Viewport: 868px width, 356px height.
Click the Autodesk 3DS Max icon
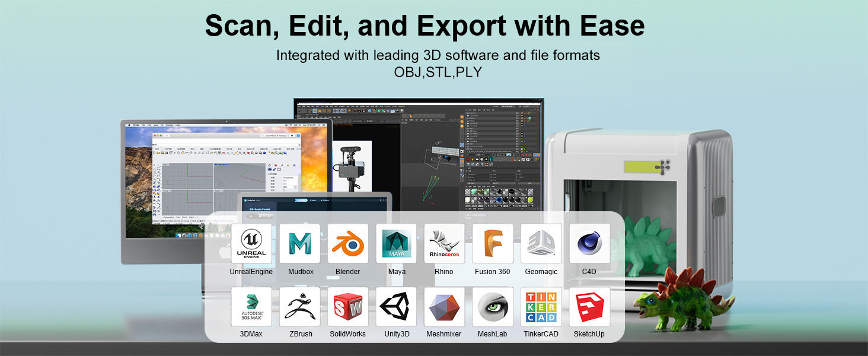(251, 307)
